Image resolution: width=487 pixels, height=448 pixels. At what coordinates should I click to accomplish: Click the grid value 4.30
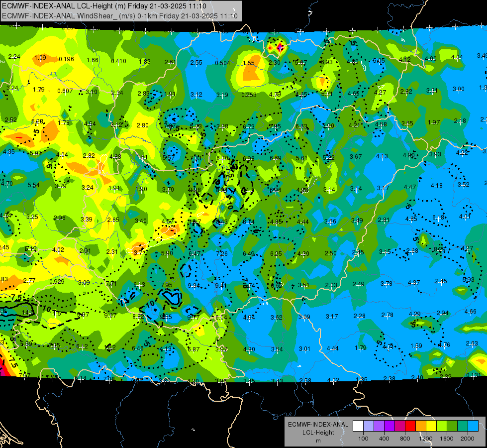coord(303,254)
